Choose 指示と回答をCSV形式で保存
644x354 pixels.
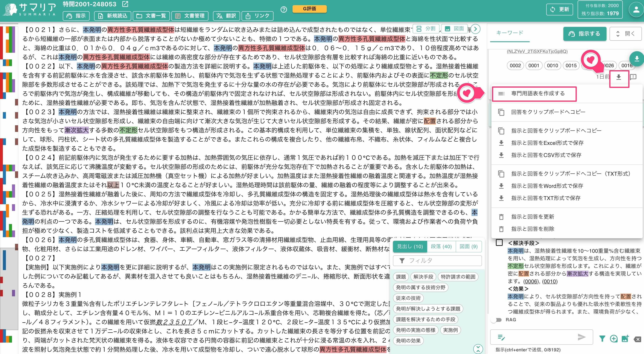coord(567,155)
